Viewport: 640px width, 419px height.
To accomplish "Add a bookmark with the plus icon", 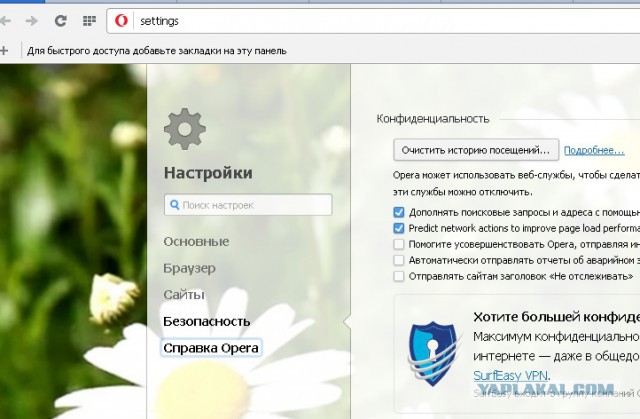I will pos(4,51).
